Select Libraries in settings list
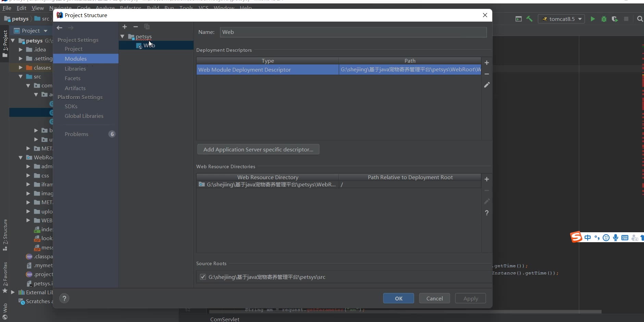Viewport: 644px width, 322px height. coord(75,69)
